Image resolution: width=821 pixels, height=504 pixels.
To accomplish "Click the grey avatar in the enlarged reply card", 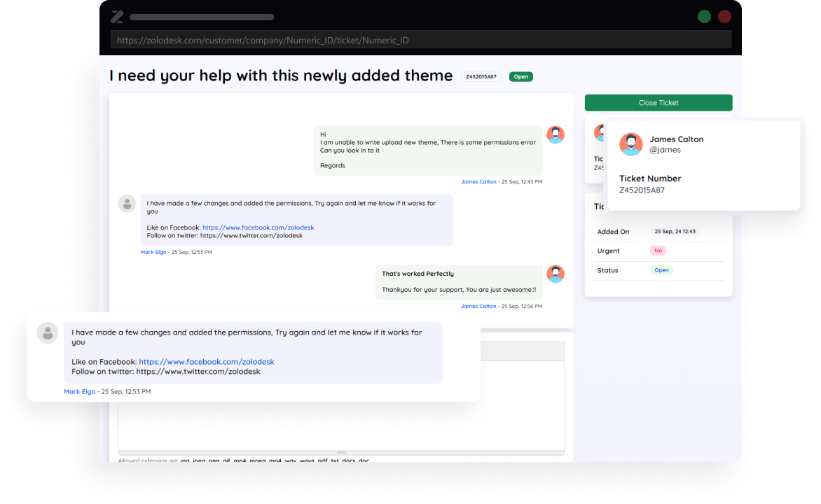I will pos(48,333).
